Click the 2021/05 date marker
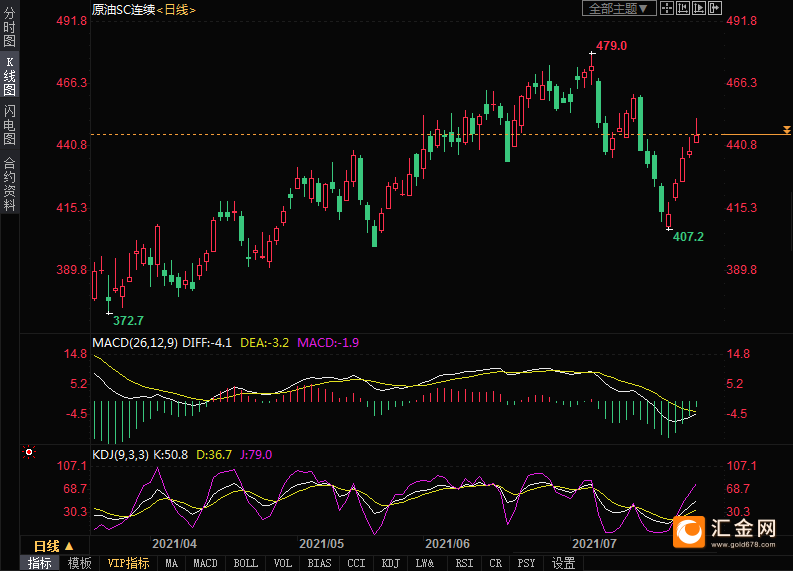 (322, 544)
